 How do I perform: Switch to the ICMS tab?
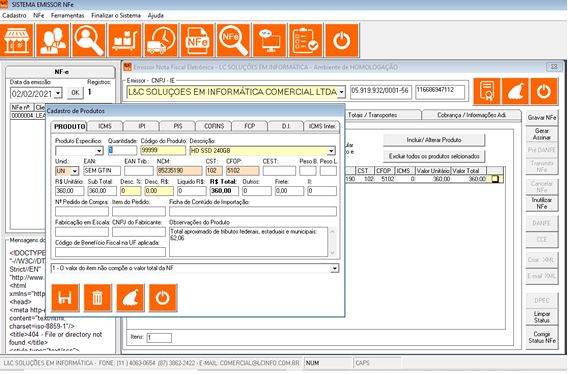click(105, 126)
